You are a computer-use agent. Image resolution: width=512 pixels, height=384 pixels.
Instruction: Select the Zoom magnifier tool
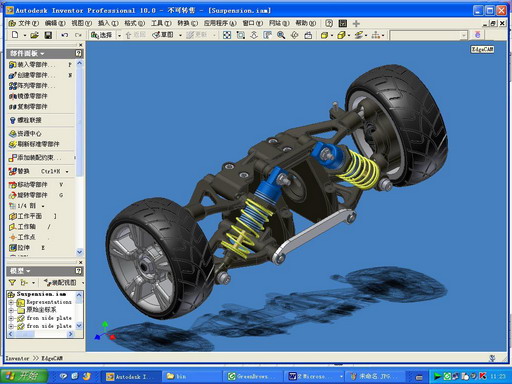click(281, 35)
